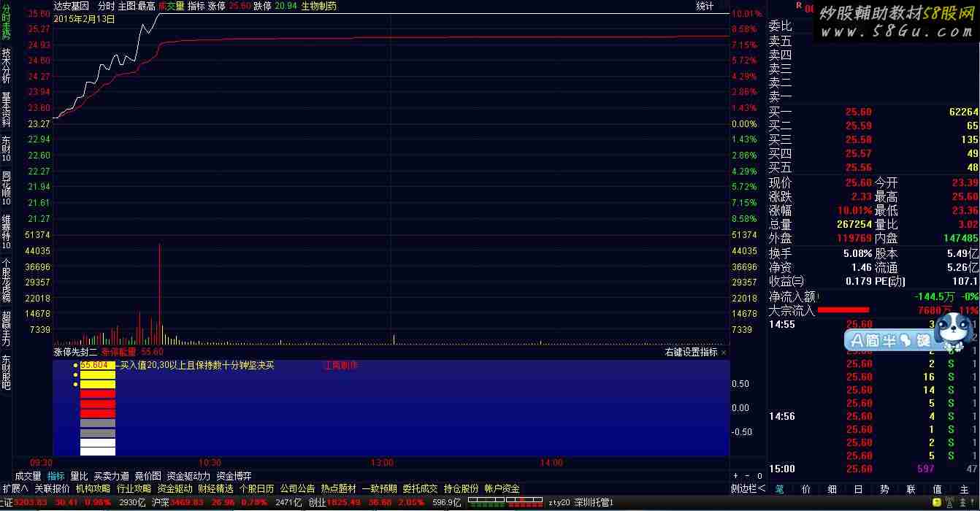
Task: Click the 净流入额 value -144.5万
Action: click(934, 296)
